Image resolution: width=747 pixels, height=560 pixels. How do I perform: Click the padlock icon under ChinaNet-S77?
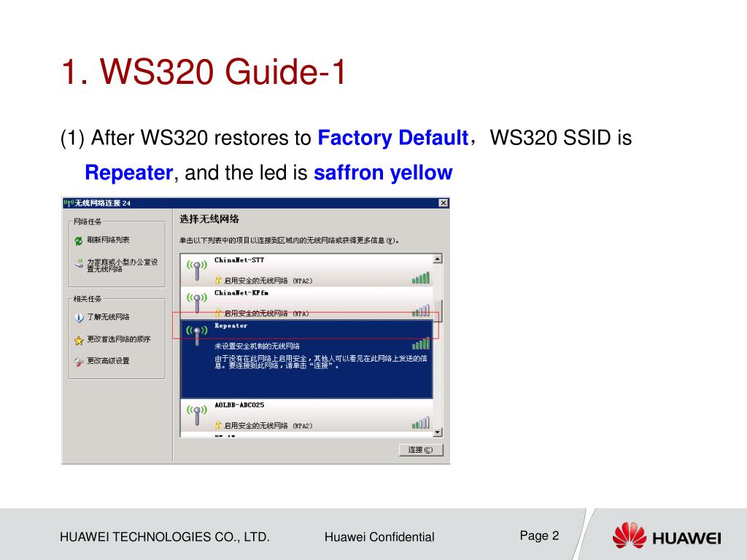[218, 280]
